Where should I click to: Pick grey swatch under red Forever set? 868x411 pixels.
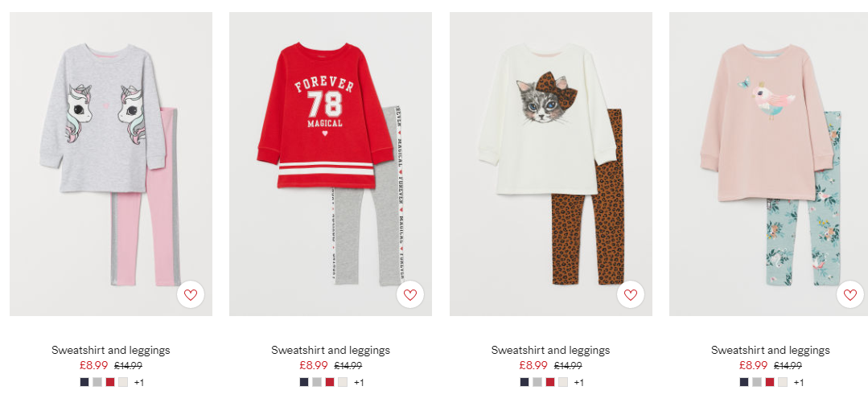click(x=317, y=382)
